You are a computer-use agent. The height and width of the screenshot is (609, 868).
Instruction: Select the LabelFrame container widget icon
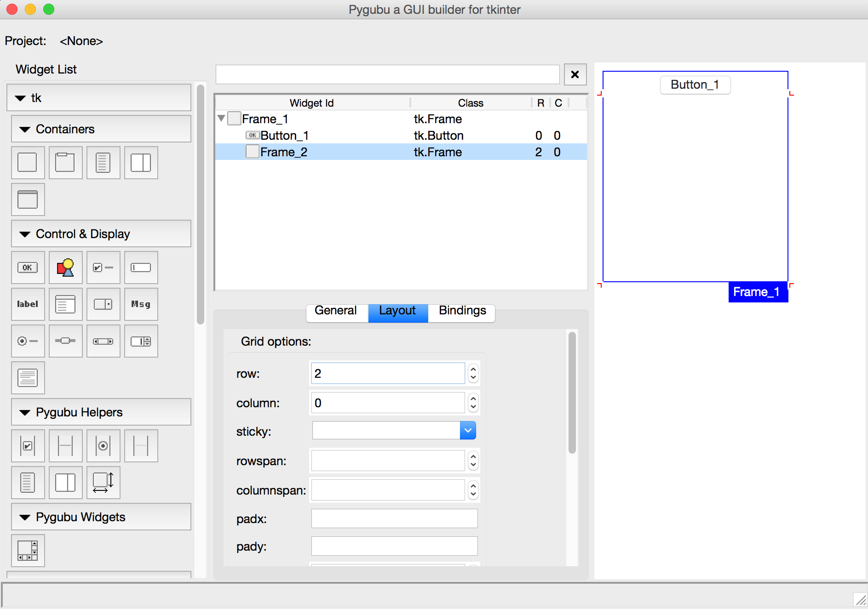pos(65,163)
